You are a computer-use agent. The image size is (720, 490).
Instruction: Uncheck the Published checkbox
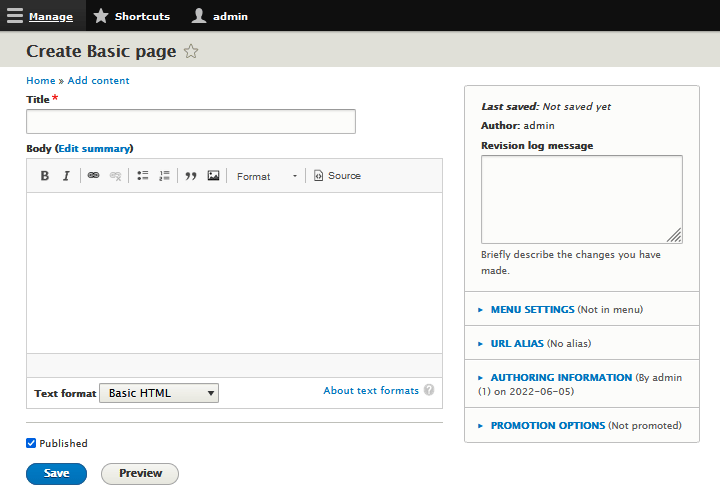tap(31, 443)
